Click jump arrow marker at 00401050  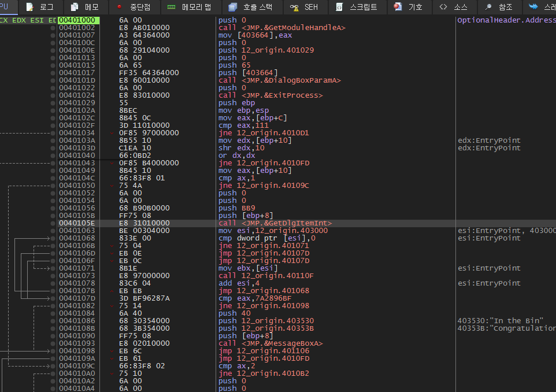112,186
